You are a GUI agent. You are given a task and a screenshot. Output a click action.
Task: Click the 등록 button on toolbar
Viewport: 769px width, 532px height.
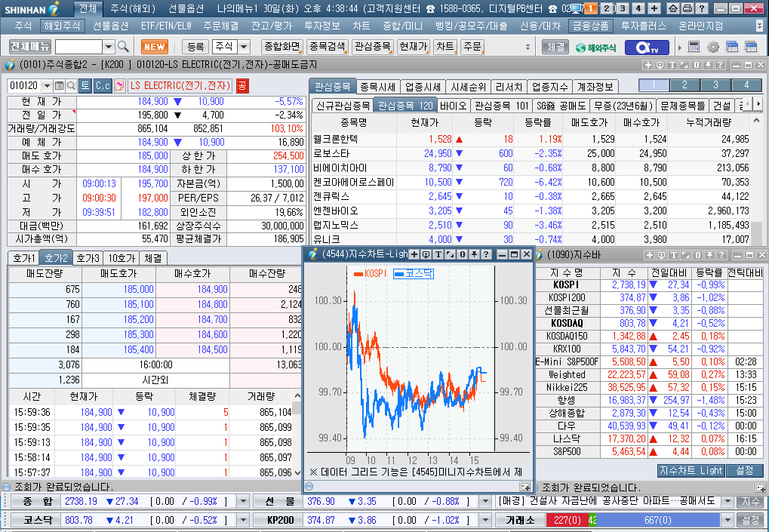pyautogui.click(x=195, y=47)
